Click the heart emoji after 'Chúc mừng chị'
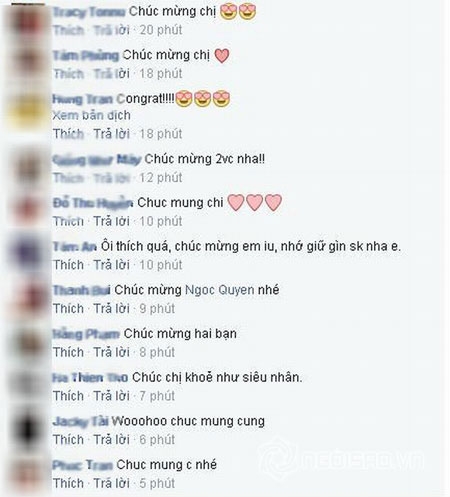450x497 pixels. click(222, 55)
